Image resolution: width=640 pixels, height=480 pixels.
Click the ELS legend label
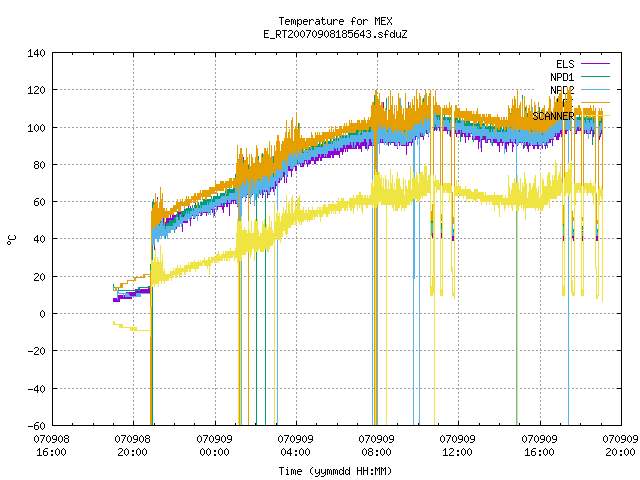click(565, 64)
